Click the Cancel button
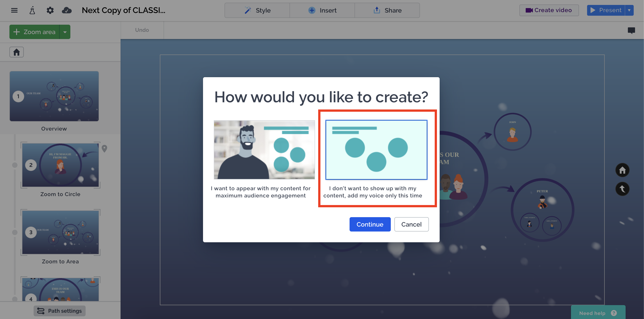 (x=411, y=224)
